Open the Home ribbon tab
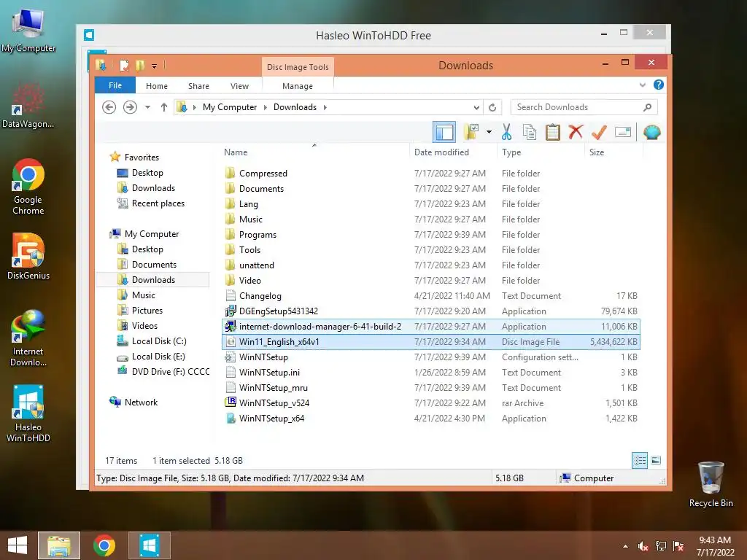The image size is (747, 560). 157,86
